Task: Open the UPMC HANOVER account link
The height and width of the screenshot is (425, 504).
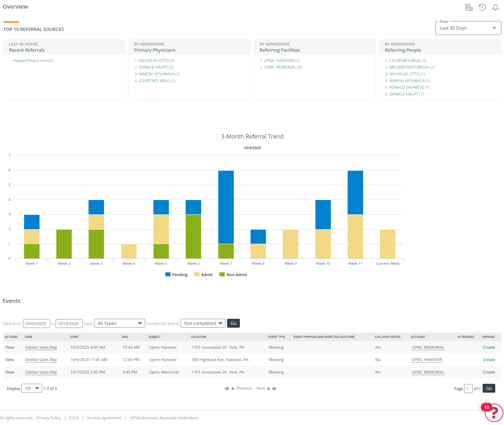Action: (x=427, y=359)
